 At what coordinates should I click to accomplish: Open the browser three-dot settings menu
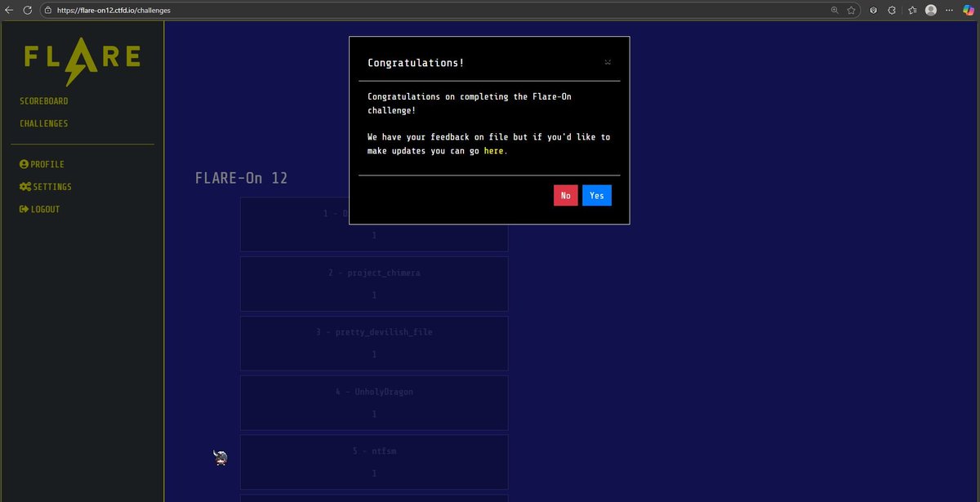(950, 10)
